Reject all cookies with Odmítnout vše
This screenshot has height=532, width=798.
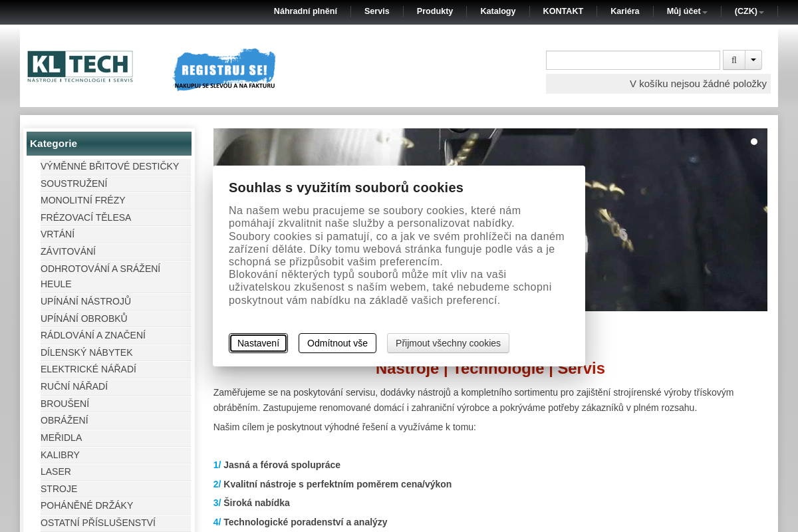click(337, 343)
